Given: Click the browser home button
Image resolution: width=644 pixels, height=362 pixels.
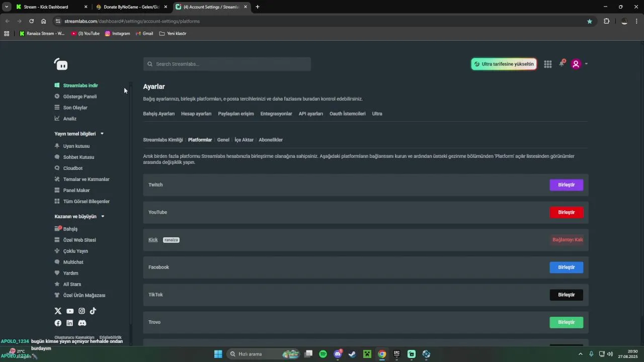Looking at the screenshot, I should (x=44, y=21).
